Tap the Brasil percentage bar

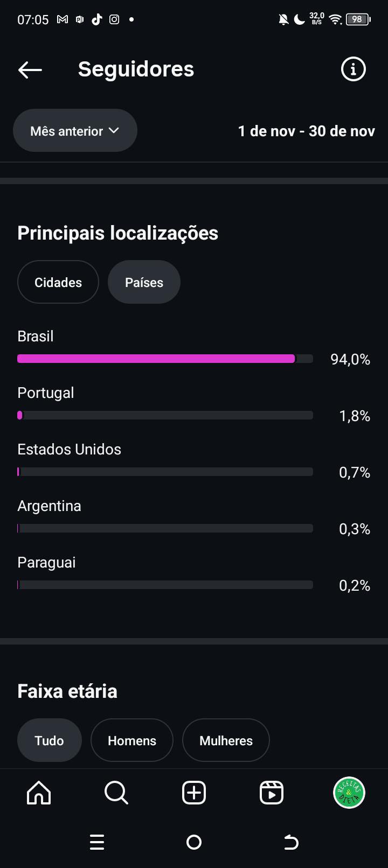[165, 359]
